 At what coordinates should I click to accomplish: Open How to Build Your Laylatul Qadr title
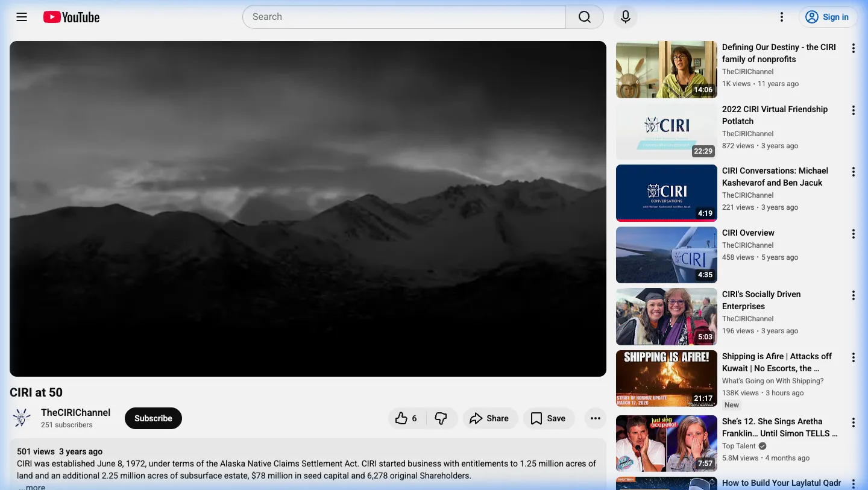pos(781,483)
